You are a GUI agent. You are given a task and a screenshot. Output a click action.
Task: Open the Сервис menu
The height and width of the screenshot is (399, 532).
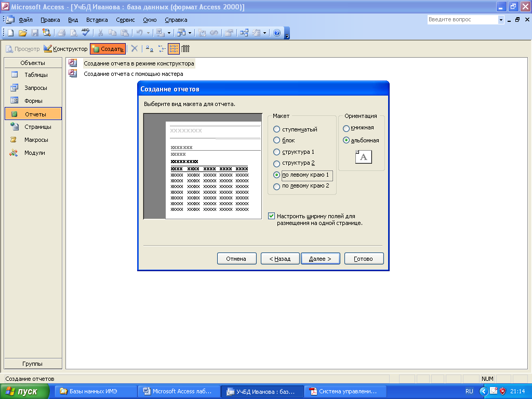(x=125, y=20)
